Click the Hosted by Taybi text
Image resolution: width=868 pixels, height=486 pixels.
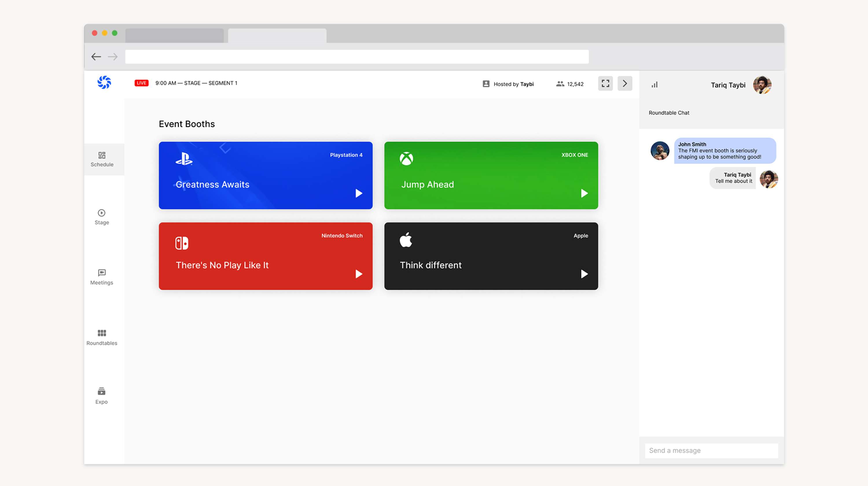coord(514,84)
